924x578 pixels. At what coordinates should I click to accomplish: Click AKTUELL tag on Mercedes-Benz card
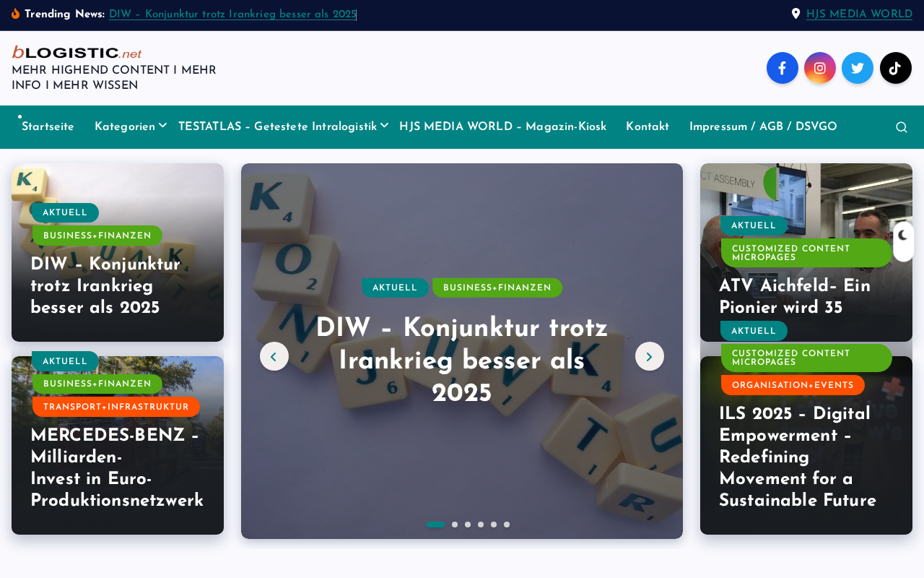65,361
